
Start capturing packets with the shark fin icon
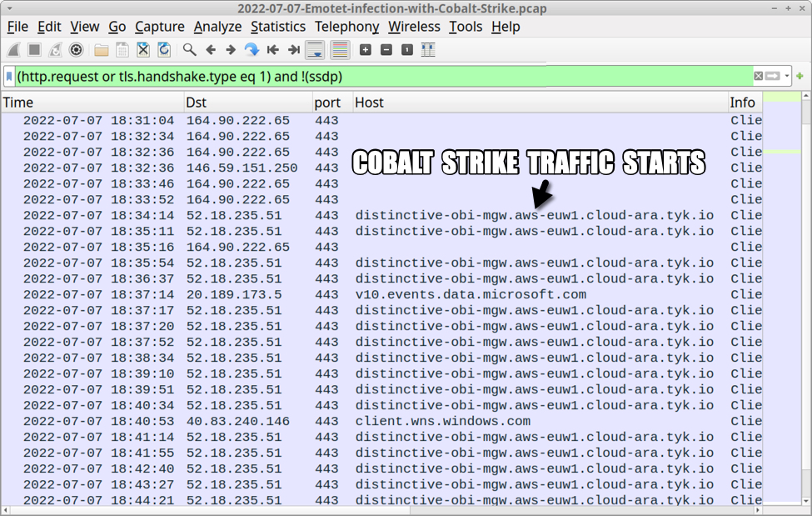click(x=13, y=50)
